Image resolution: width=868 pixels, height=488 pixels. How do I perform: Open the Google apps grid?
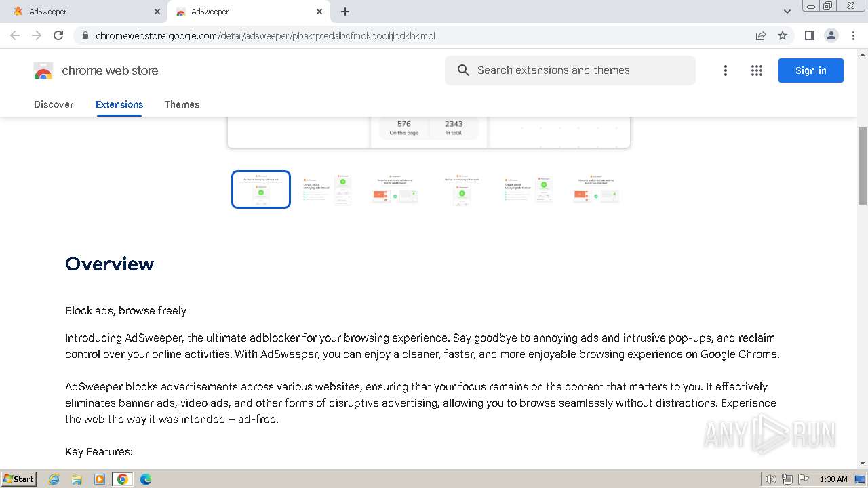pyautogui.click(x=757, y=70)
